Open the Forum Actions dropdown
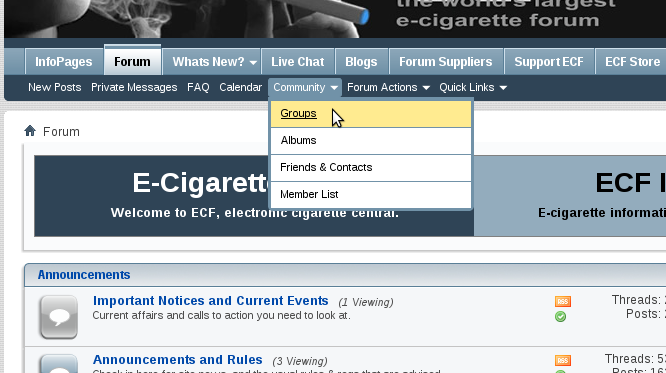 pyautogui.click(x=388, y=88)
